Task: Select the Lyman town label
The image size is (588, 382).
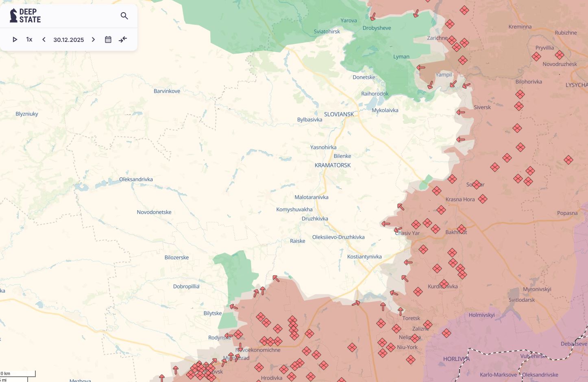Action: click(x=401, y=57)
